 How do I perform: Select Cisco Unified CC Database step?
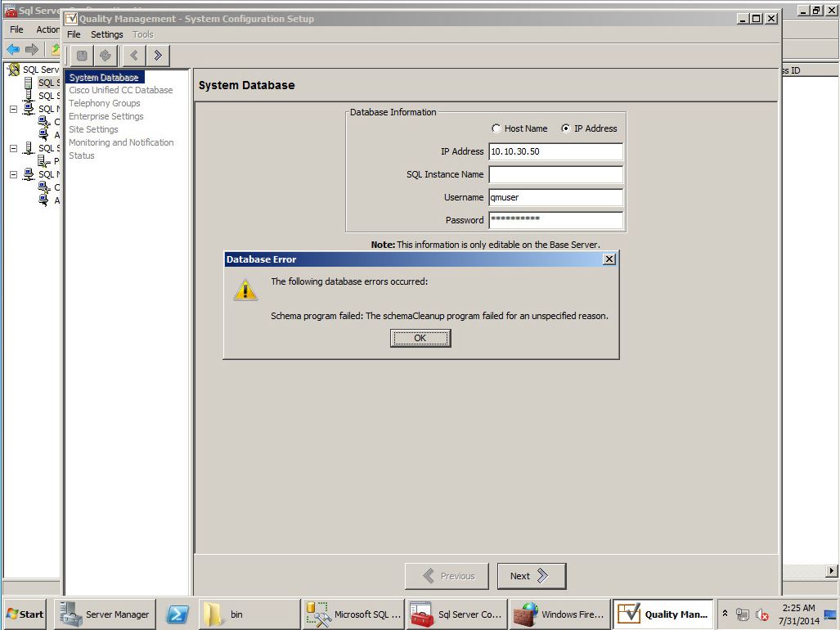click(x=121, y=90)
